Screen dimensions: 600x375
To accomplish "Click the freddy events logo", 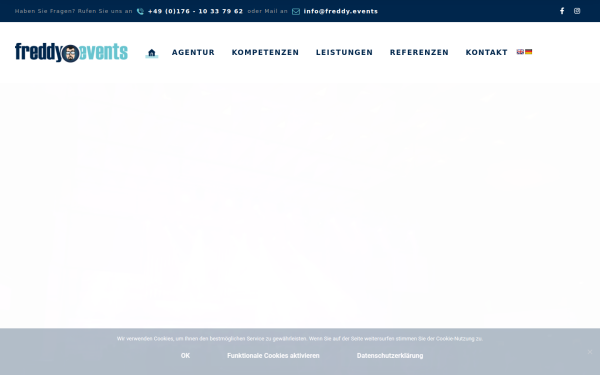I will (71, 52).
